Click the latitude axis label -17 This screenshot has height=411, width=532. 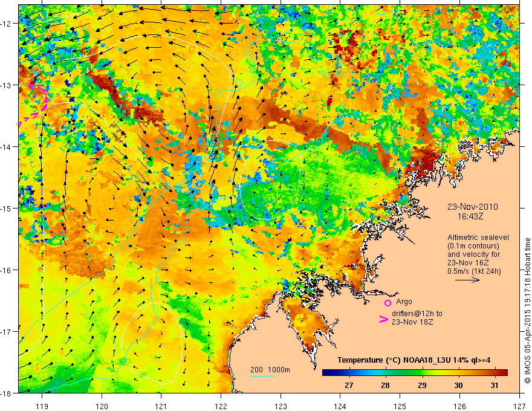click(x=7, y=331)
